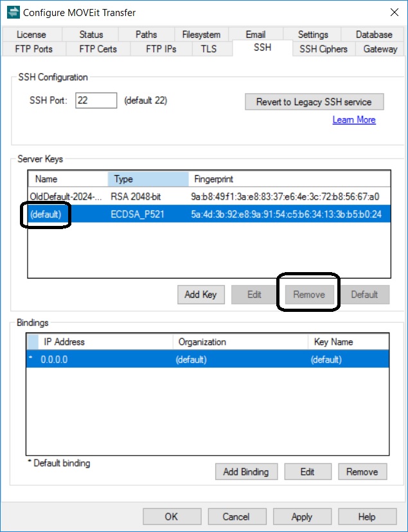The image size is (408, 532).
Task: Select the SSH tab
Action: click(x=262, y=47)
